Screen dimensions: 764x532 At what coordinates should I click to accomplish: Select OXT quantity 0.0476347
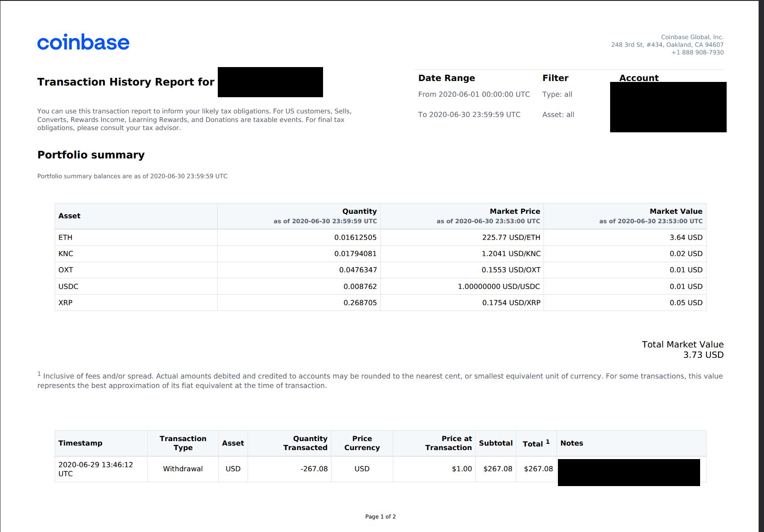(358, 270)
